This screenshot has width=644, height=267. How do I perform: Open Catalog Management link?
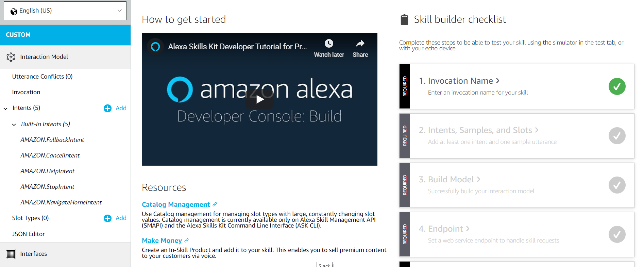(x=176, y=204)
